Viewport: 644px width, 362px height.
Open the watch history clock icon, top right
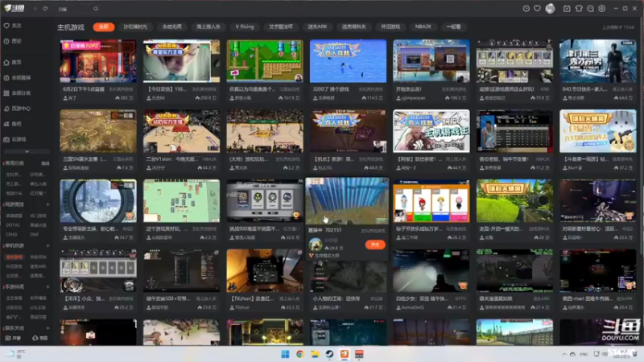[526, 8]
